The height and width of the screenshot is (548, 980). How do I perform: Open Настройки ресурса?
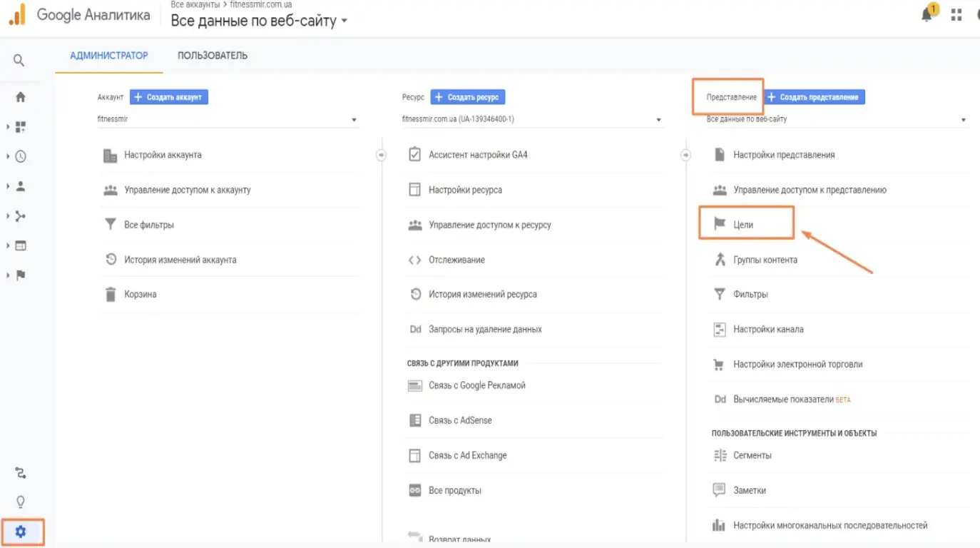(465, 190)
